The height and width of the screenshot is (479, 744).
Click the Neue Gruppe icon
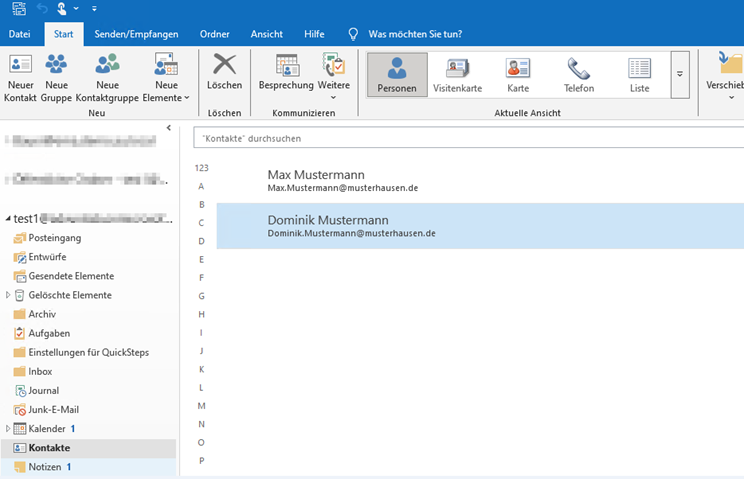[56, 64]
